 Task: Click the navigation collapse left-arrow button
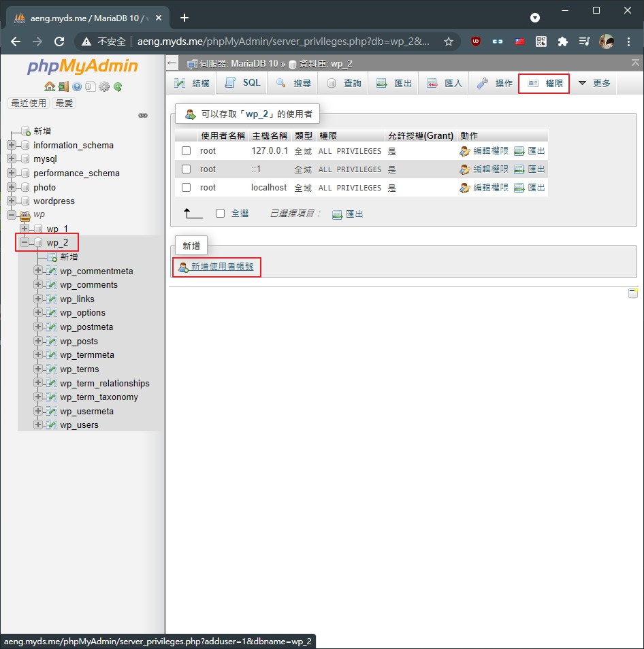(172, 63)
